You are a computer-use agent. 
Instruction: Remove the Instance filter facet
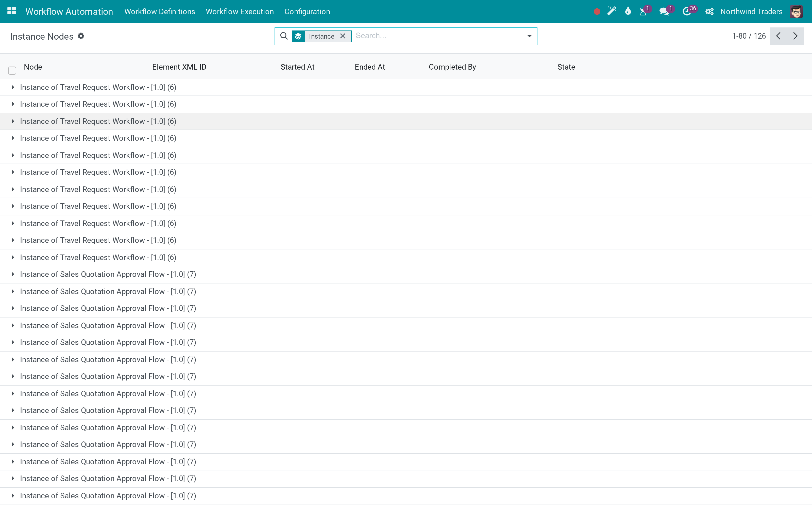343,36
